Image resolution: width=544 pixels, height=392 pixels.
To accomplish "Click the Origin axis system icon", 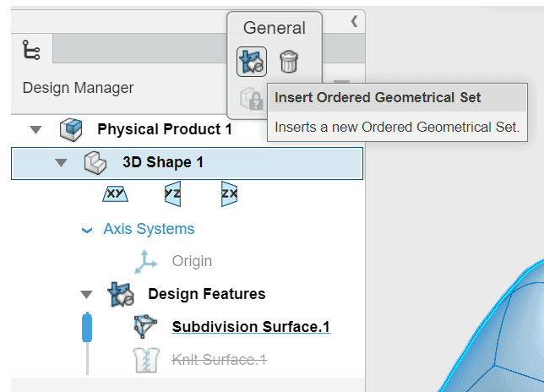I will coord(145,261).
